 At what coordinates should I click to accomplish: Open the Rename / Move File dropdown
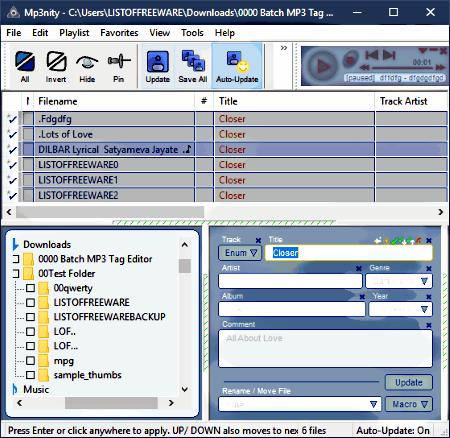click(373, 404)
